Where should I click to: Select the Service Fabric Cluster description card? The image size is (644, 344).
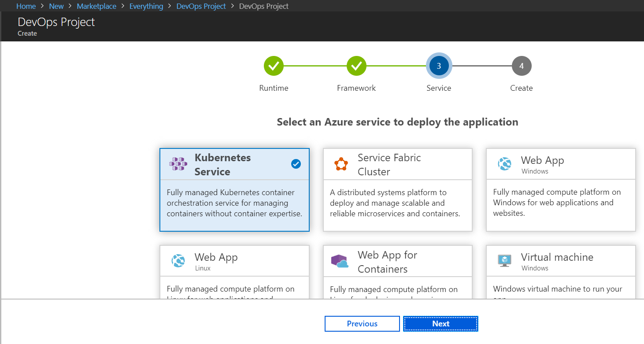click(x=397, y=203)
